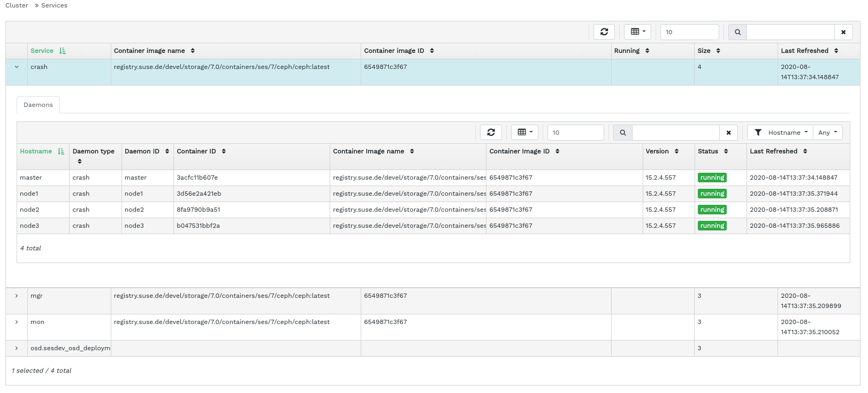The width and height of the screenshot is (868, 393).
Task: Sort services by Service column header
Action: [x=42, y=51]
